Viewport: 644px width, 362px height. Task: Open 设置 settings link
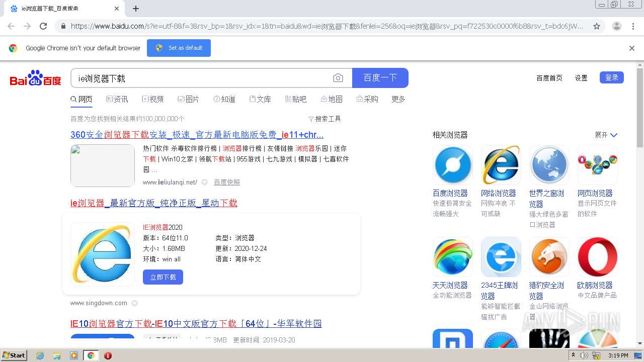point(581,78)
